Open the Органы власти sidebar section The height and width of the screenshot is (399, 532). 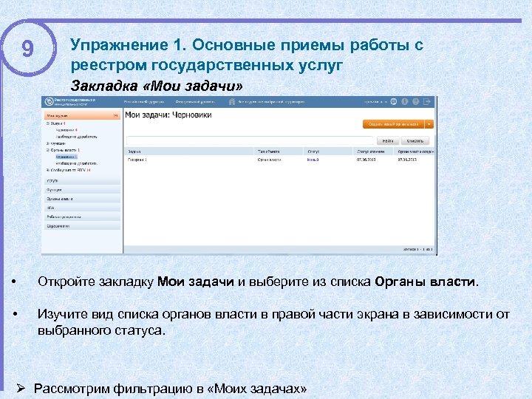click(82, 199)
